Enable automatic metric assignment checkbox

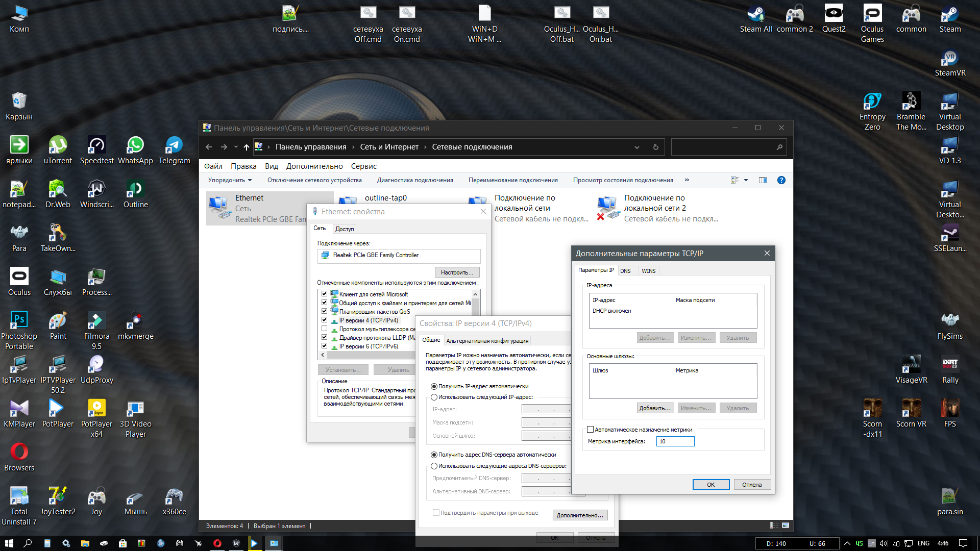[591, 430]
